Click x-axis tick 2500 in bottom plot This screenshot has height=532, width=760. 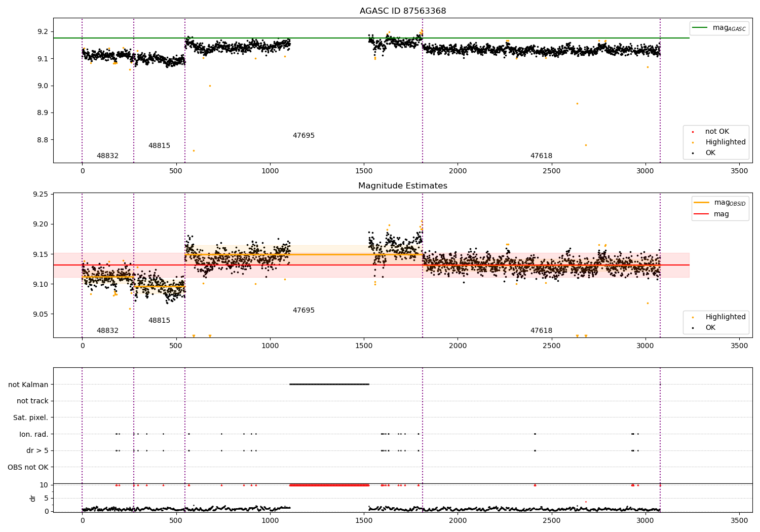552,520
